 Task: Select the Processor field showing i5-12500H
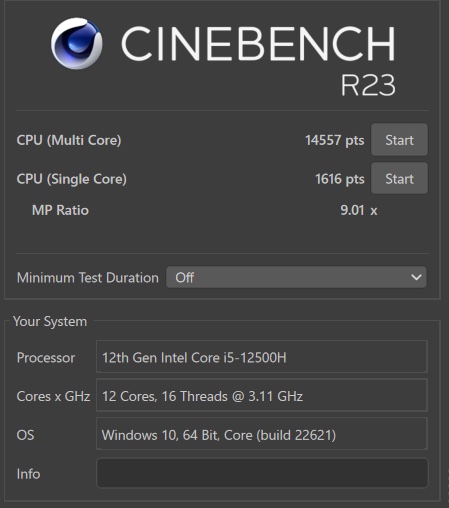[262, 356]
